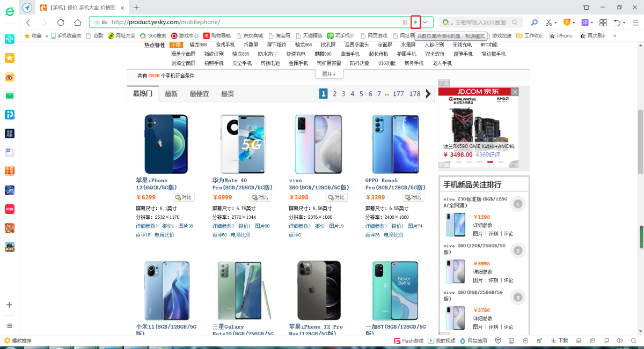
Task: Expand the 展开 filter section
Action: click(328, 74)
